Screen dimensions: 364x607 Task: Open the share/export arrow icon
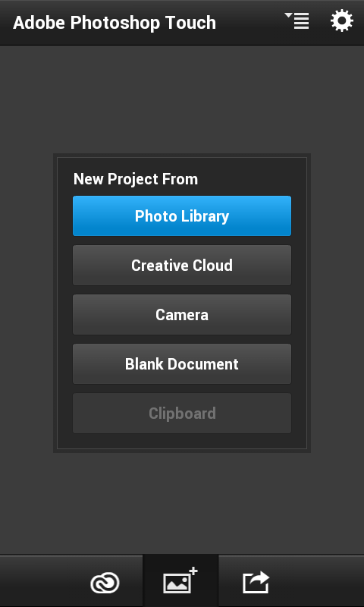click(x=256, y=582)
